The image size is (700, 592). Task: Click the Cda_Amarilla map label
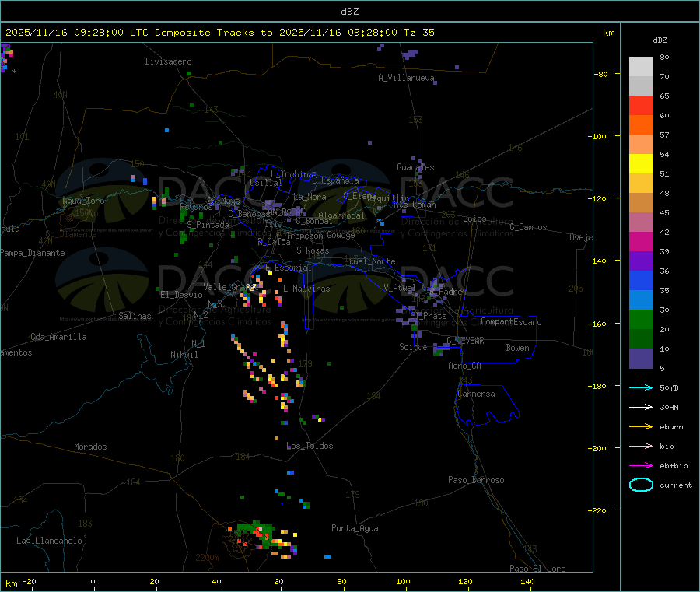click(58, 337)
